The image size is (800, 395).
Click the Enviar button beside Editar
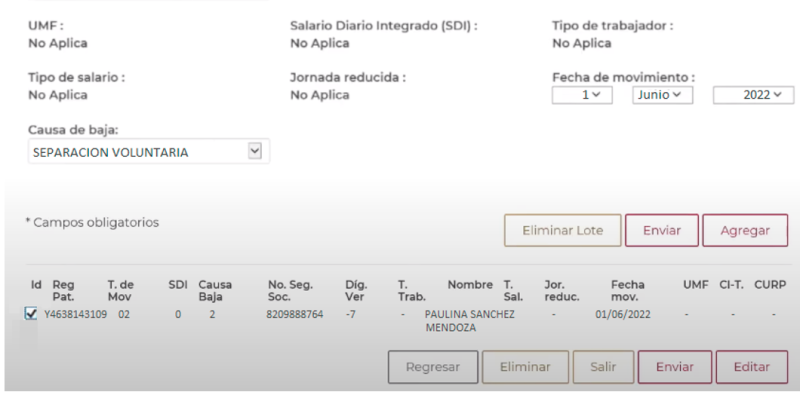point(674,367)
